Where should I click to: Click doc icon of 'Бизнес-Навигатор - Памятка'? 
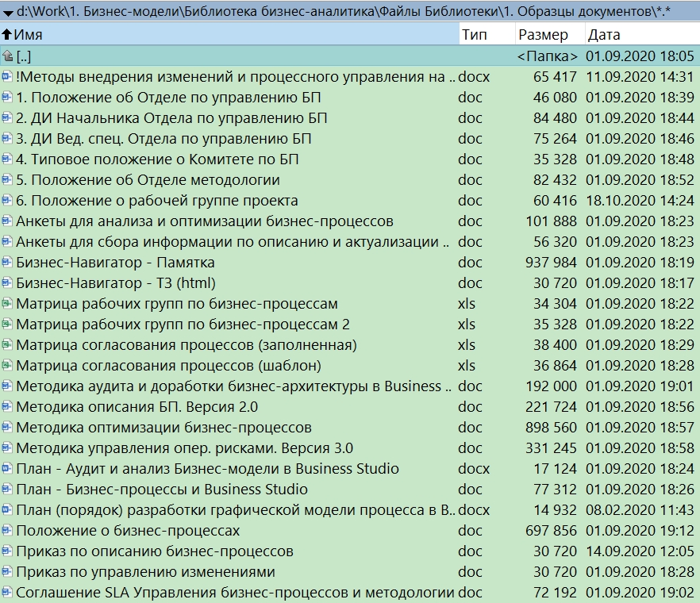(6, 262)
